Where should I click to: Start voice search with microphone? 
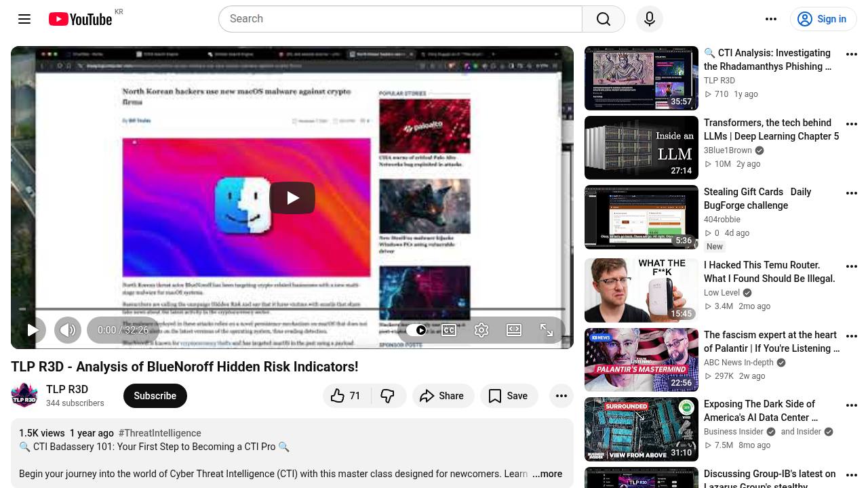tap(649, 19)
